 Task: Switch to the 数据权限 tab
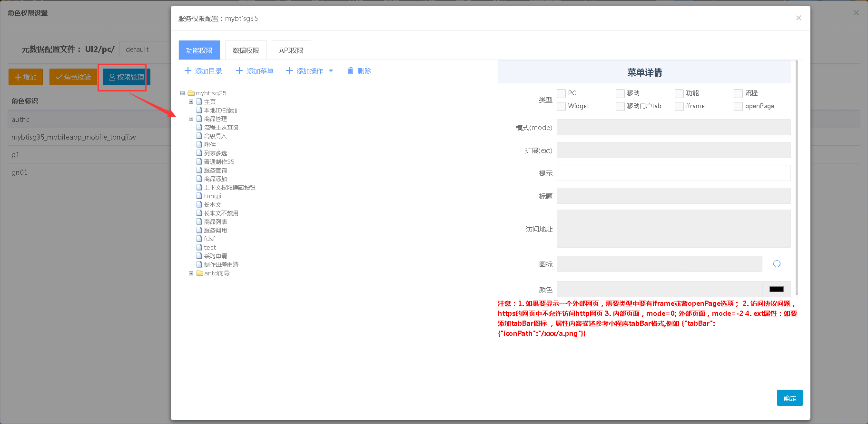246,50
